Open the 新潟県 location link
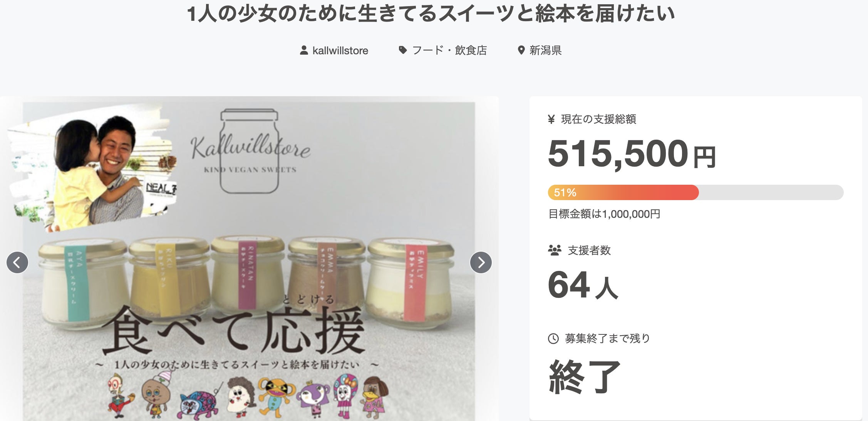The width and height of the screenshot is (868, 421). coord(545,50)
